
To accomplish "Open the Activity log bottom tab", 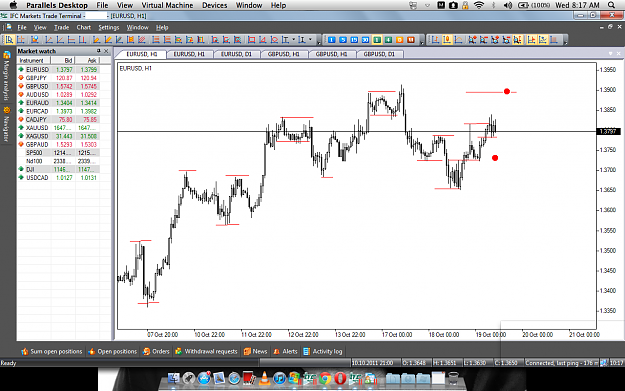I will (323, 352).
